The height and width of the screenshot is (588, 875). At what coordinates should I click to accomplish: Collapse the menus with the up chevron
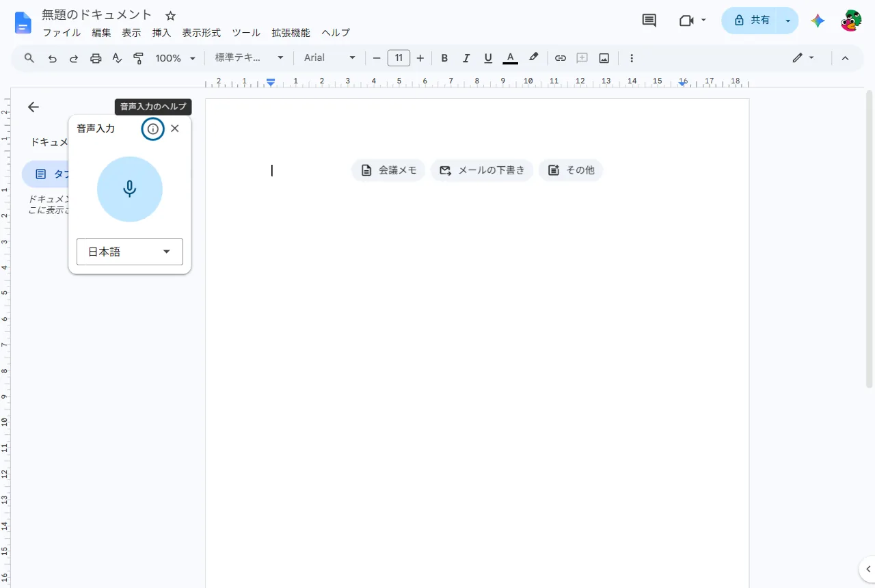click(x=845, y=58)
